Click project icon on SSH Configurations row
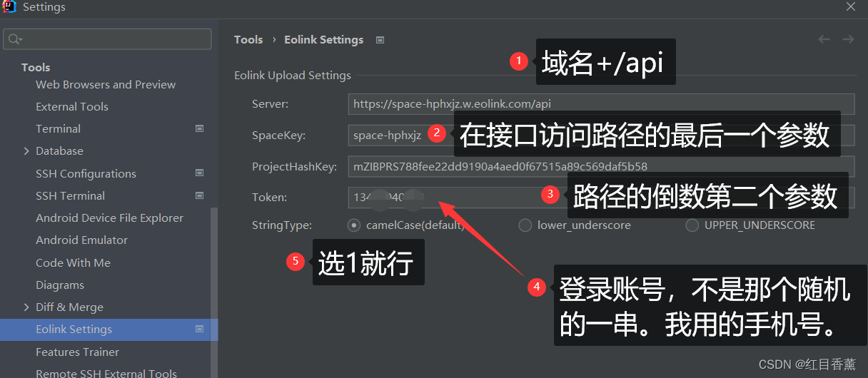Image resolution: width=868 pixels, height=378 pixels. (x=199, y=173)
